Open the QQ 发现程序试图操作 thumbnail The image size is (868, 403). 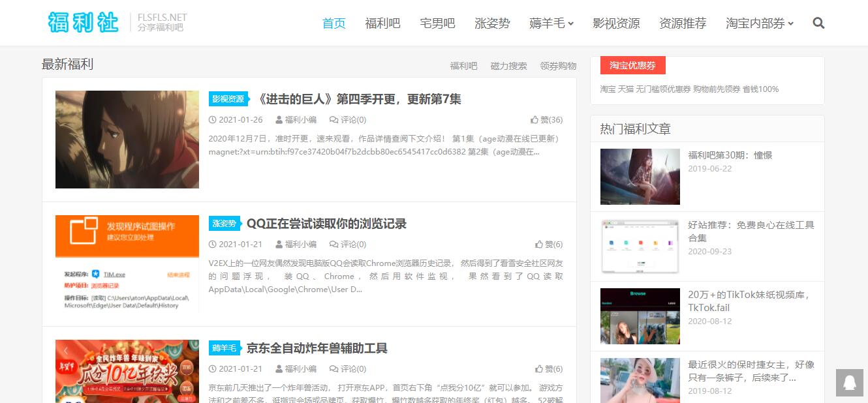[x=127, y=264]
